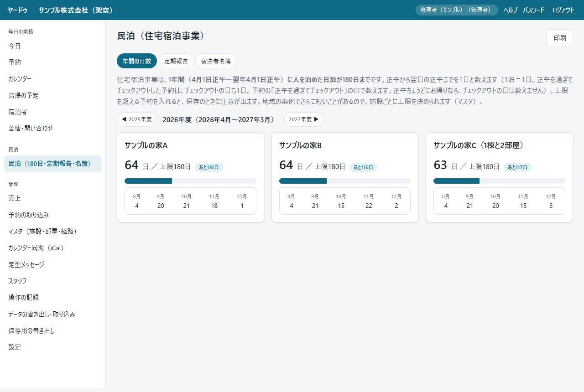This screenshot has width=584, height=392.
Task: Open 宿泊者 in the sidebar
Action: [x=52, y=112]
